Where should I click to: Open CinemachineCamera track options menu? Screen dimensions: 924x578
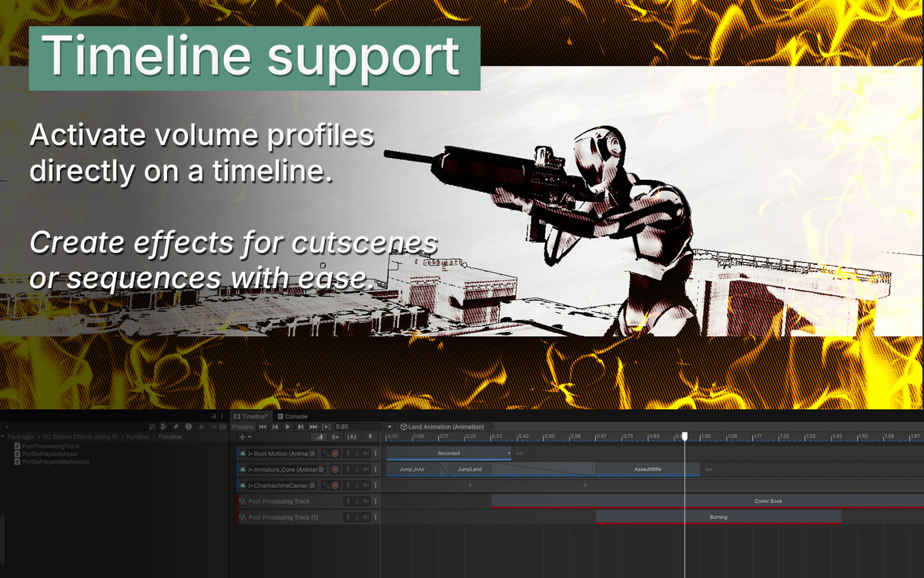click(375, 486)
